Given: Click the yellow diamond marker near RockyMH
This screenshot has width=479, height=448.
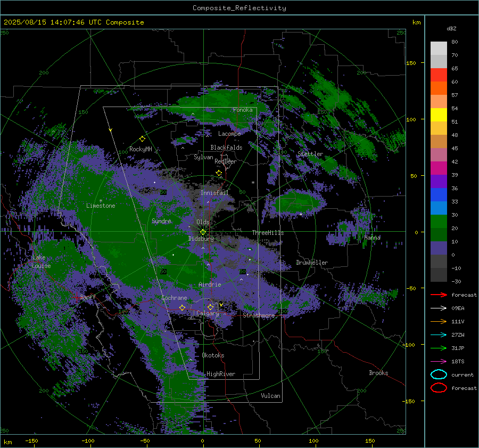Looking at the screenshot, I should 142,139.
